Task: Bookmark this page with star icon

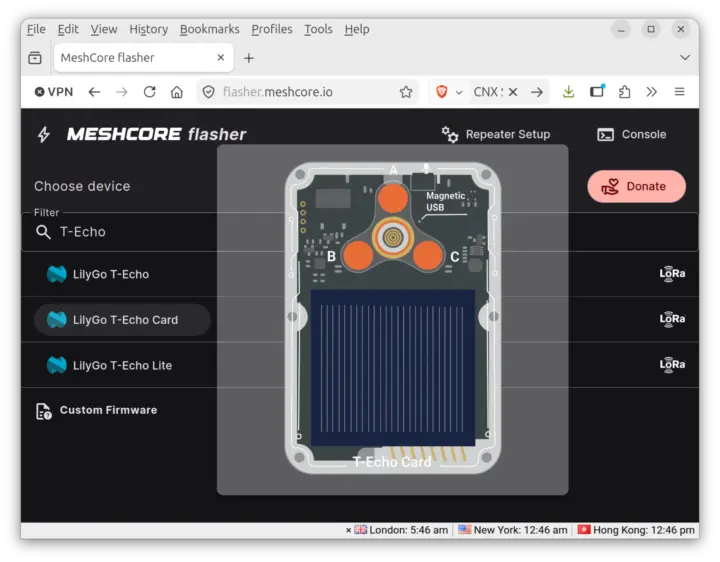Action: [406, 92]
